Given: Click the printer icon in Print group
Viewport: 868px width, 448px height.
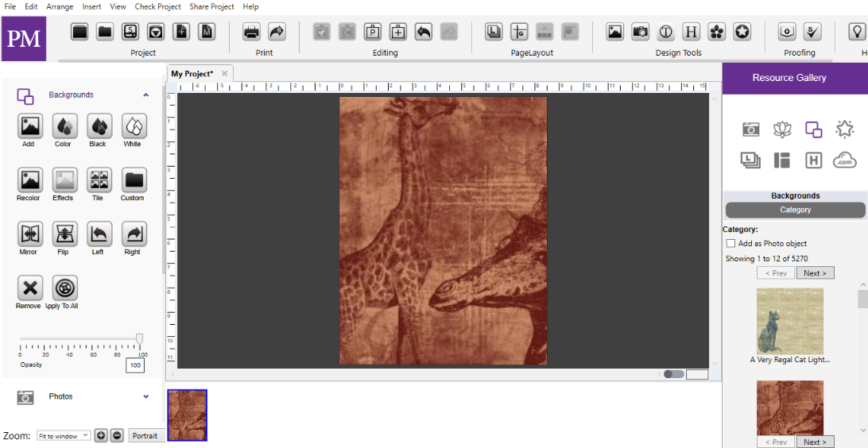Looking at the screenshot, I should (251, 32).
